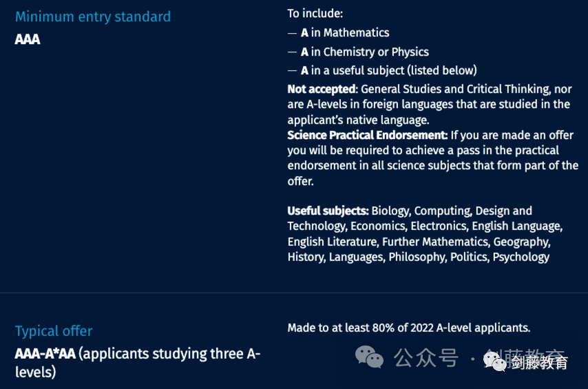Click the 'A in Mathematics' bullet
This screenshot has height=389, width=588.
click(345, 33)
